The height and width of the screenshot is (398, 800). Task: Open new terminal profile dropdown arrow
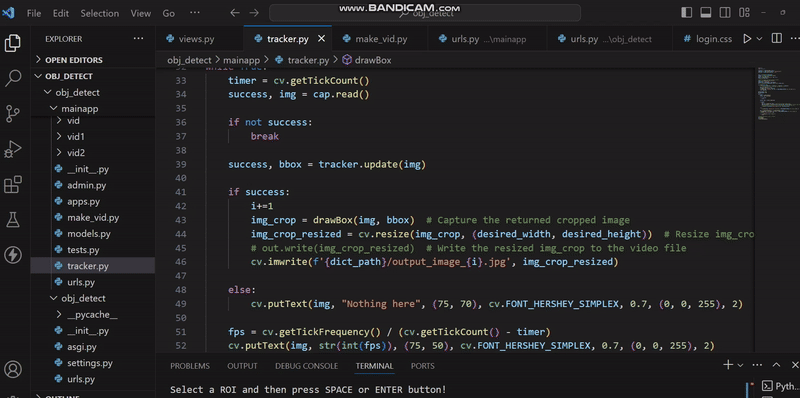click(x=740, y=365)
